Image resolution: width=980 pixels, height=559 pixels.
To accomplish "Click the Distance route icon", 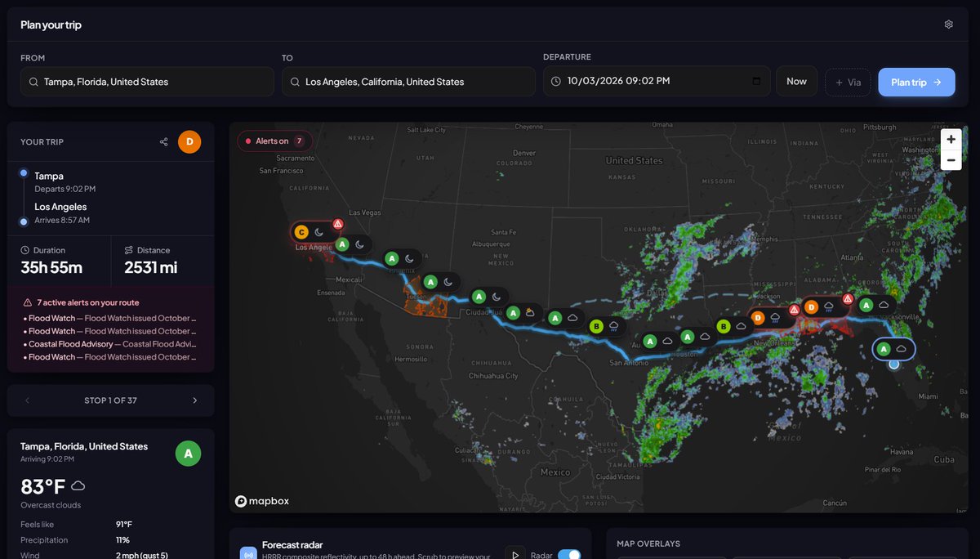I will 129,250.
